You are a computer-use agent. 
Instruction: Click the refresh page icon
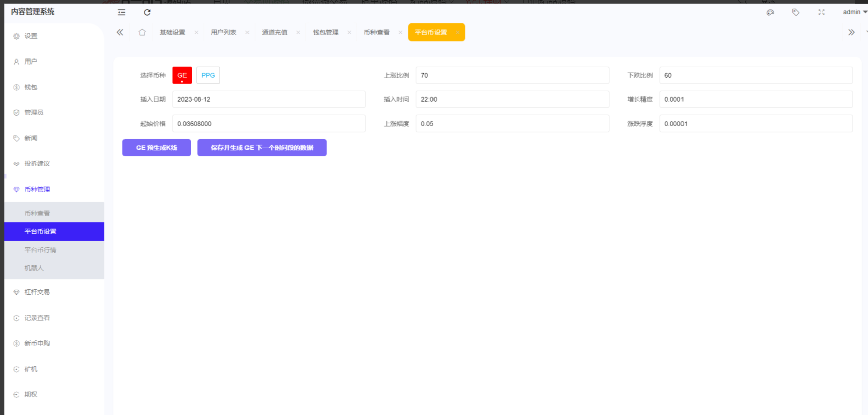tap(147, 12)
